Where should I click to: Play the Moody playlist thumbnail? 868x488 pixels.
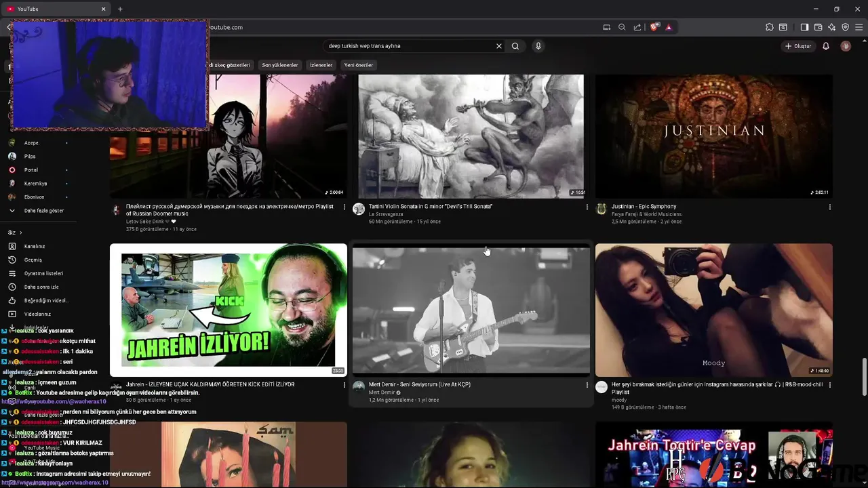pyautogui.click(x=714, y=310)
